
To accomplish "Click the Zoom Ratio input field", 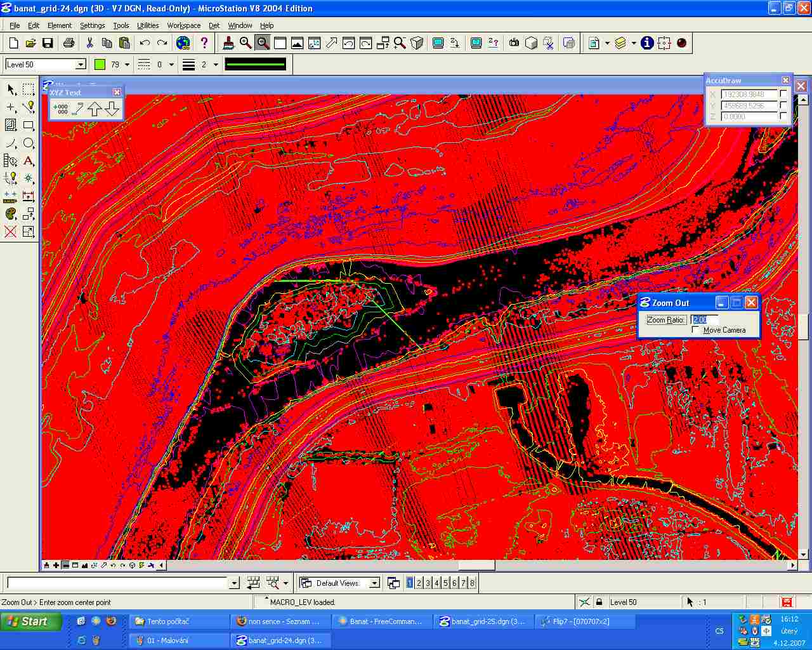I will [x=704, y=320].
